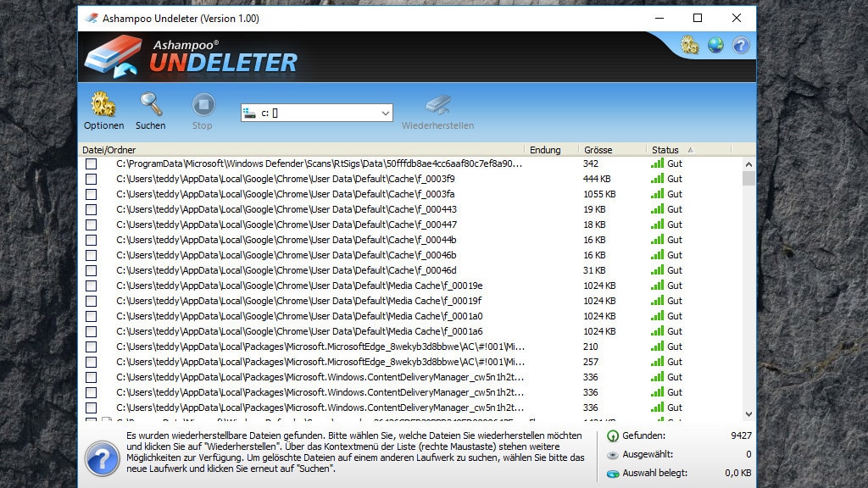Screen dimensions: 868x488
Task: Close the Ashampoo Undeleter window
Action: (737, 19)
